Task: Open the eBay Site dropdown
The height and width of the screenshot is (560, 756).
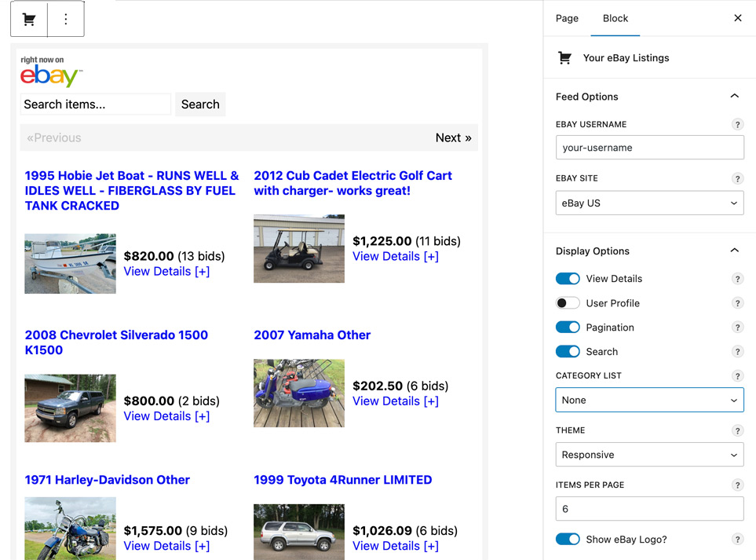Action: click(649, 203)
